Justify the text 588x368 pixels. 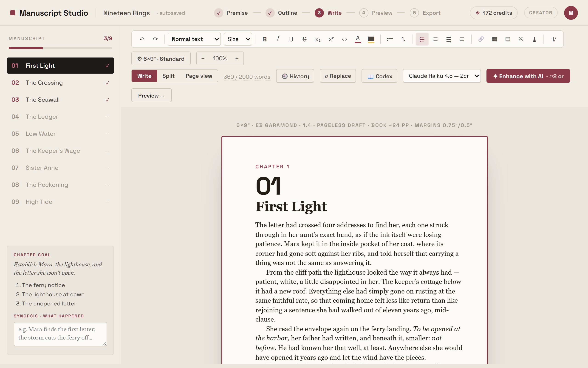tap(462, 39)
